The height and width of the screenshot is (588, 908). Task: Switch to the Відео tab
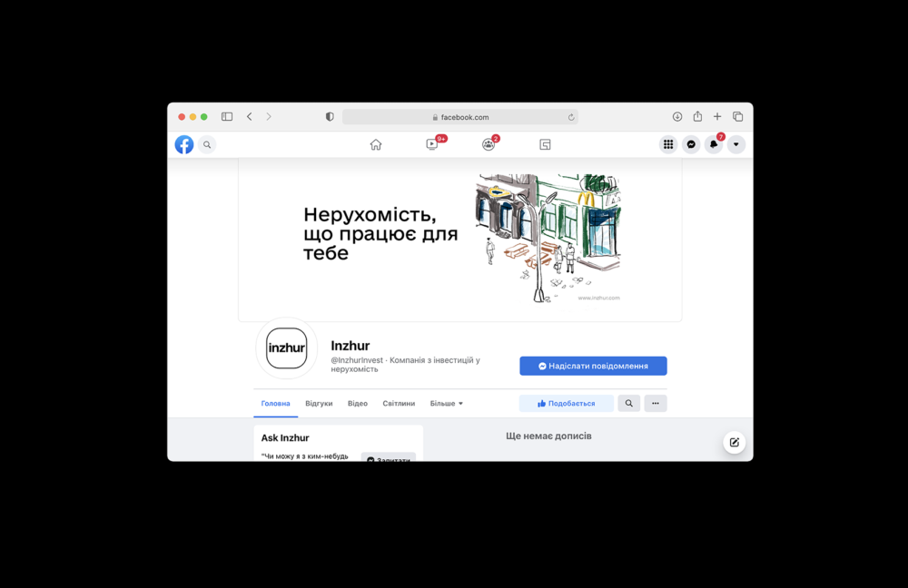tap(358, 403)
